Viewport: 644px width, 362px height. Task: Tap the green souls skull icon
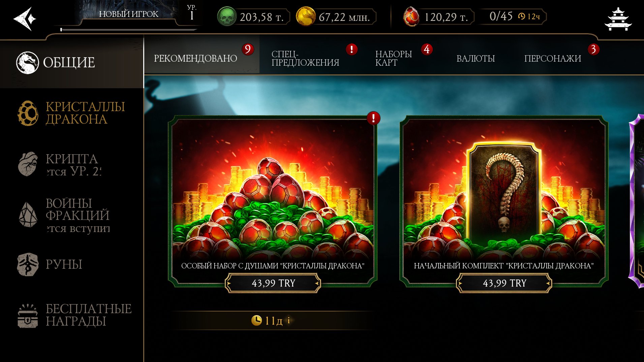click(227, 17)
